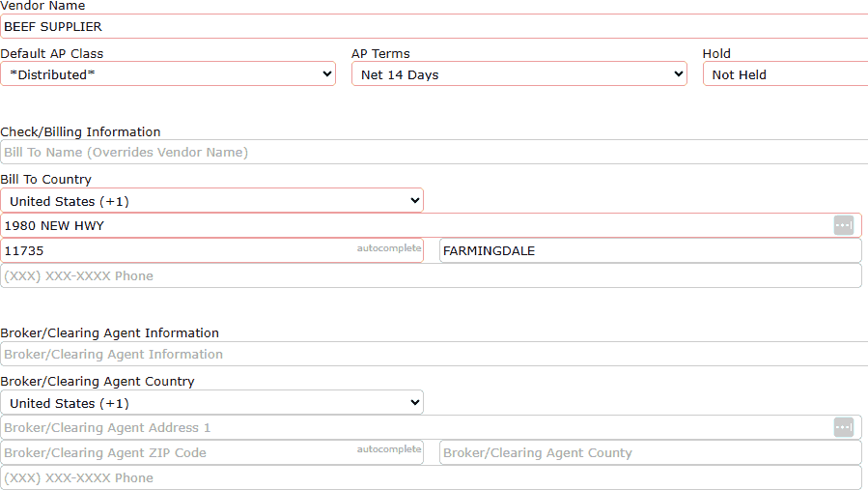This screenshot has height=490, width=868.
Task: Open the Default AP Class dropdown
Action: [x=168, y=74]
